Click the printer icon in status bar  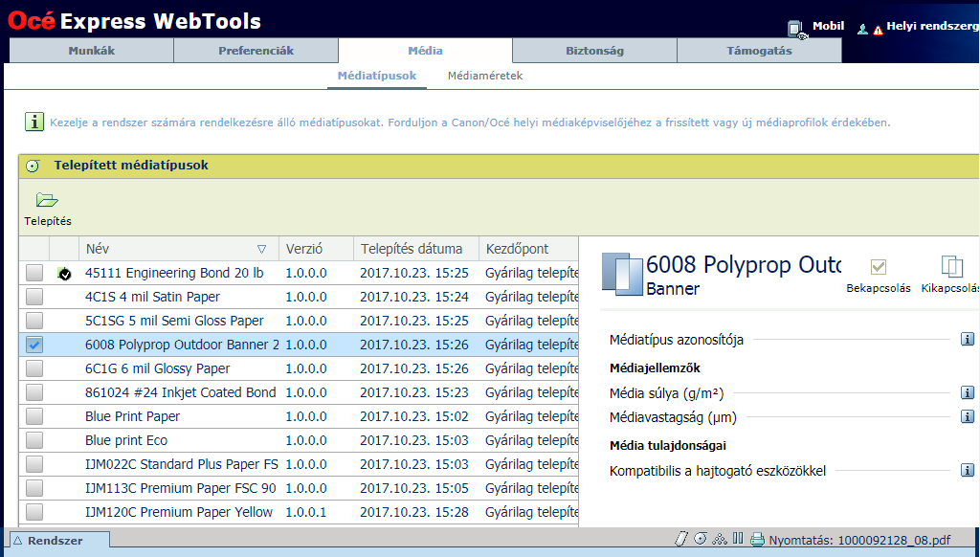[758, 540]
